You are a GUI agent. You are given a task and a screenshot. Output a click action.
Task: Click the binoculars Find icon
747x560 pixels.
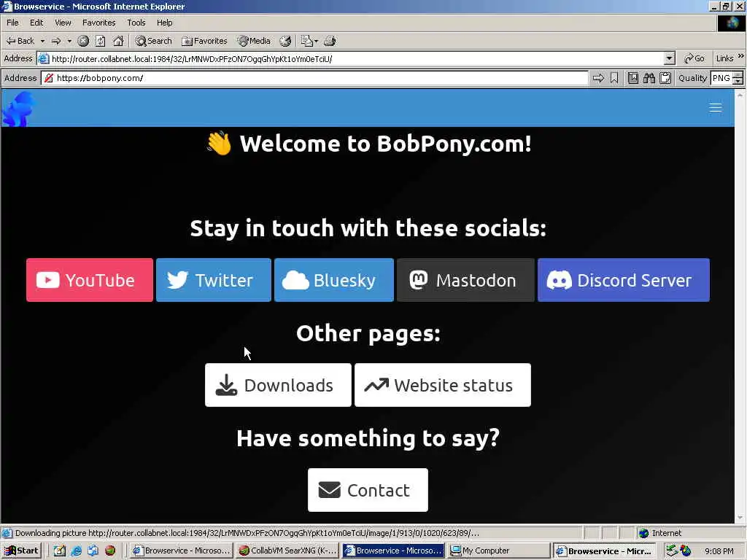pyautogui.click(x=649, y=78)
